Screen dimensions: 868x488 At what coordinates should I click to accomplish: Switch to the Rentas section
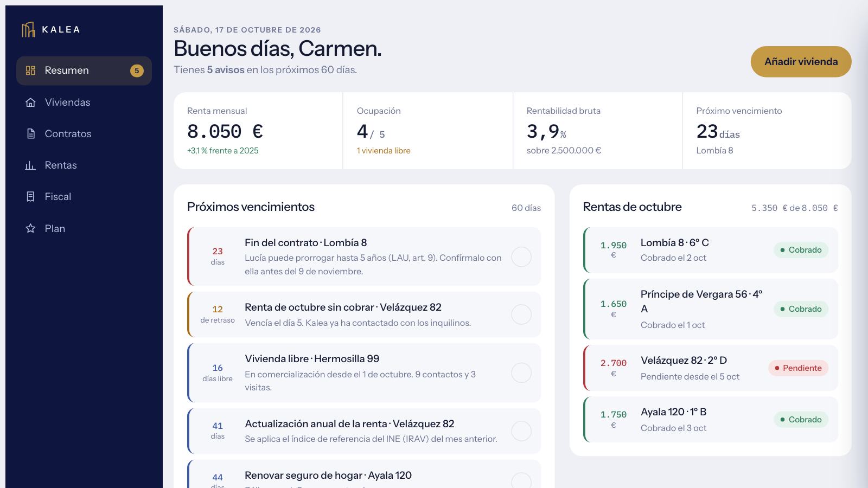(84, 165)
